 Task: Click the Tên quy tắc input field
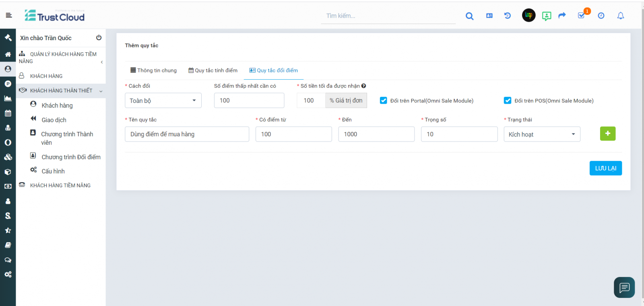(187, 134)
